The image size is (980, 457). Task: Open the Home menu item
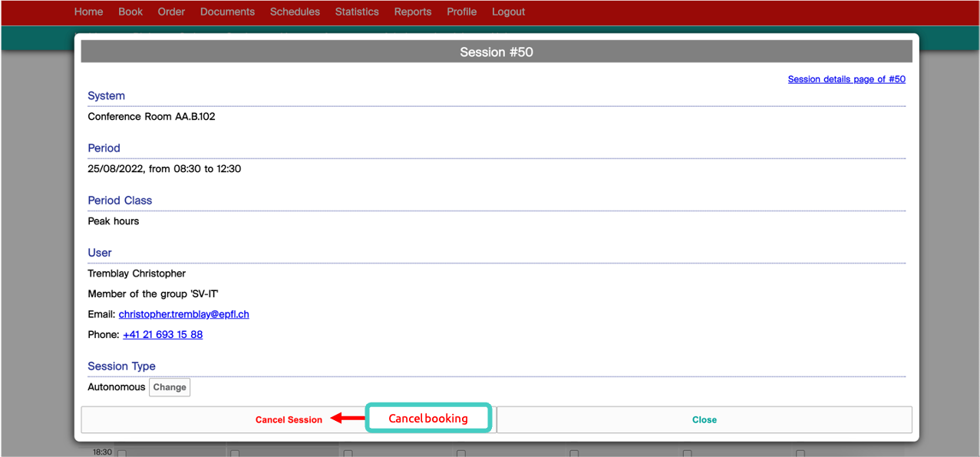click(x=88, y=12)
